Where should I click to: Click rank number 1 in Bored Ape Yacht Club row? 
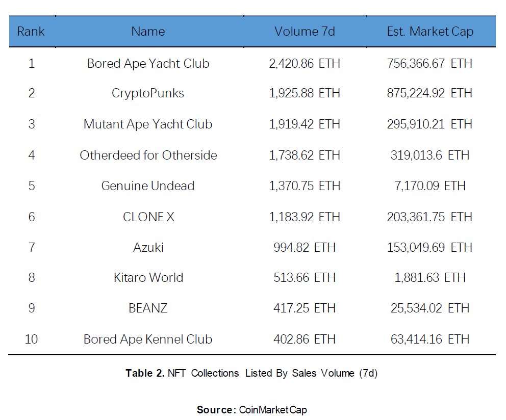31,64
